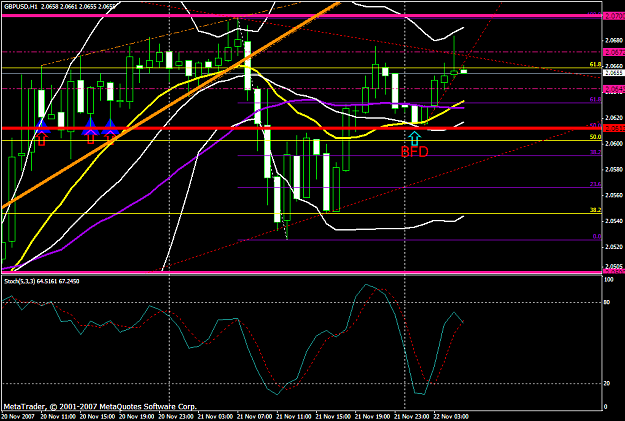Click the 21 Nov 07:00 time label

[255, 417]
